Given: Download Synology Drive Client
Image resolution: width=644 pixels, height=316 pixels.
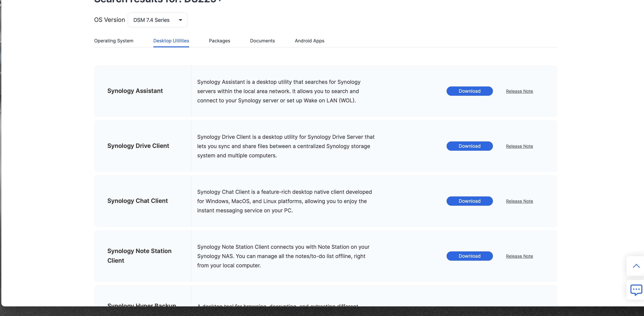Looking at the screenshot, I should (x=470, y=146).
